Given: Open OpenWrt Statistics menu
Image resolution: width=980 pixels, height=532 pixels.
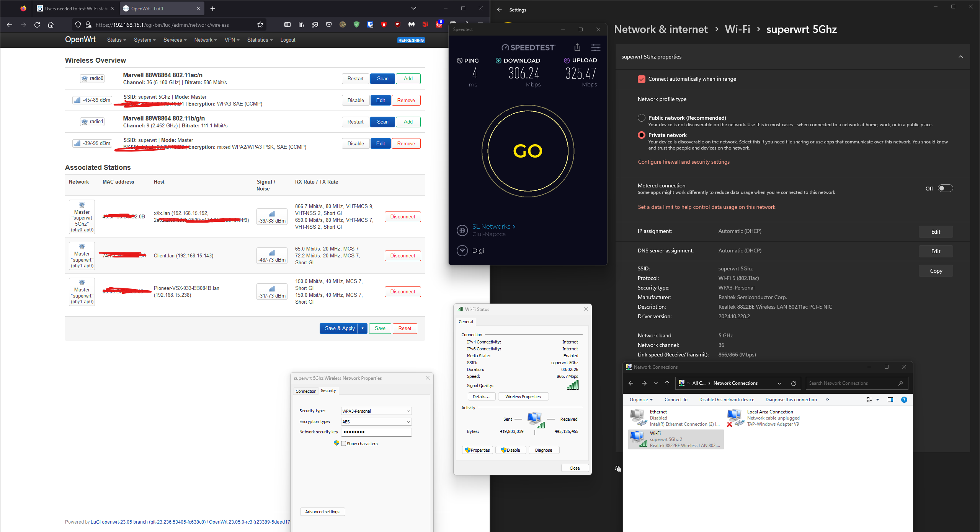Looking at the screenshot, I should [x=260, y=40].
